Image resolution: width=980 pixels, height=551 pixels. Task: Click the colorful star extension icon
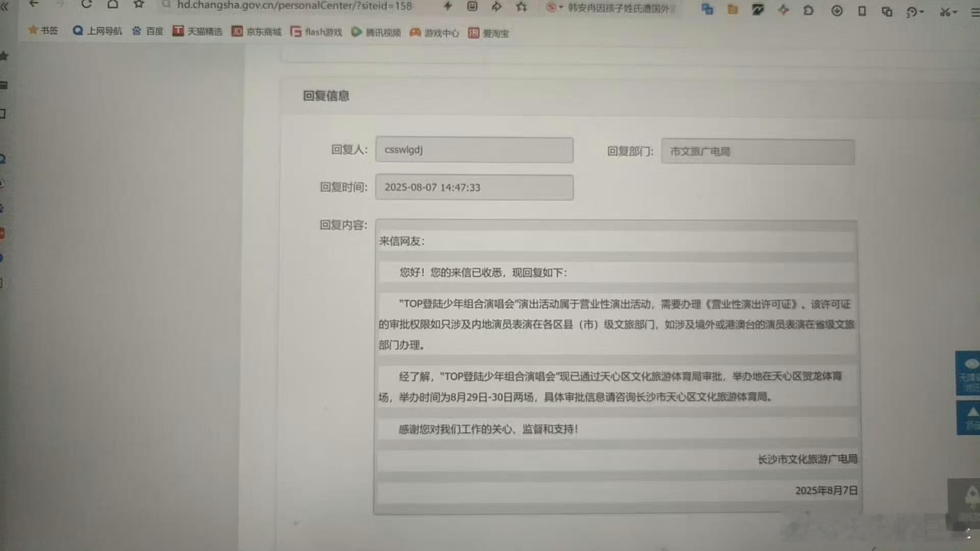click(783, 10)
